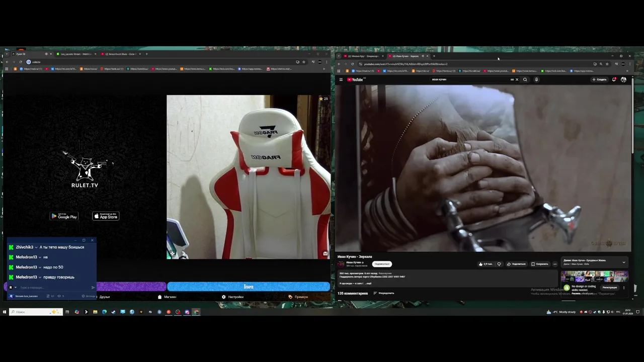
Task: Open a new tab in the YouTube browser window
Action: [x=434, y=56]
